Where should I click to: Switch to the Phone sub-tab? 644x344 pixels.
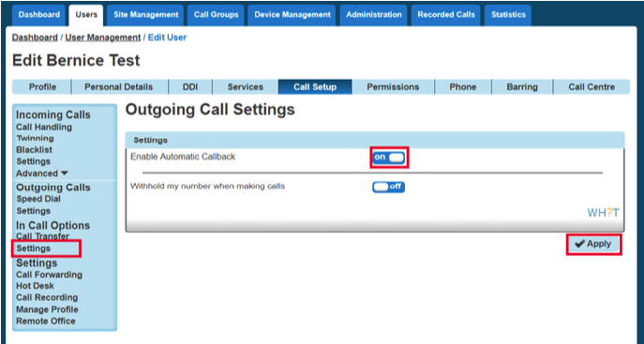point(463,87)
